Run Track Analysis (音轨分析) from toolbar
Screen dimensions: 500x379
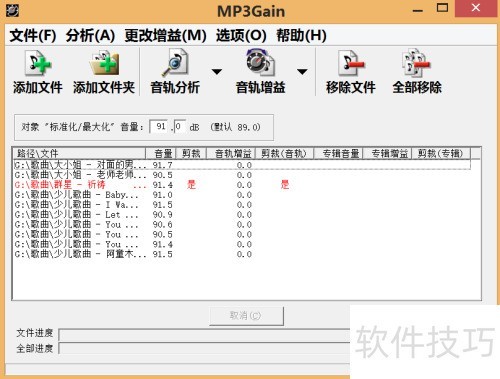click(x=175, y=63)
